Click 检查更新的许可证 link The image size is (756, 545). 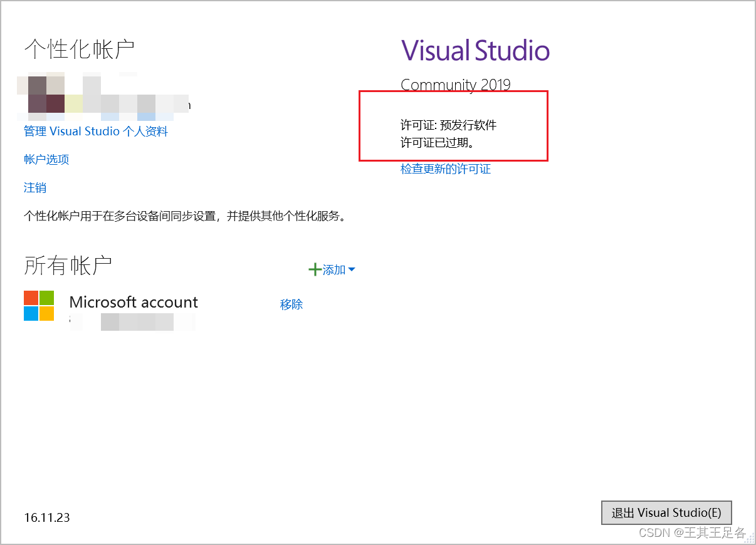coord(446,169)
